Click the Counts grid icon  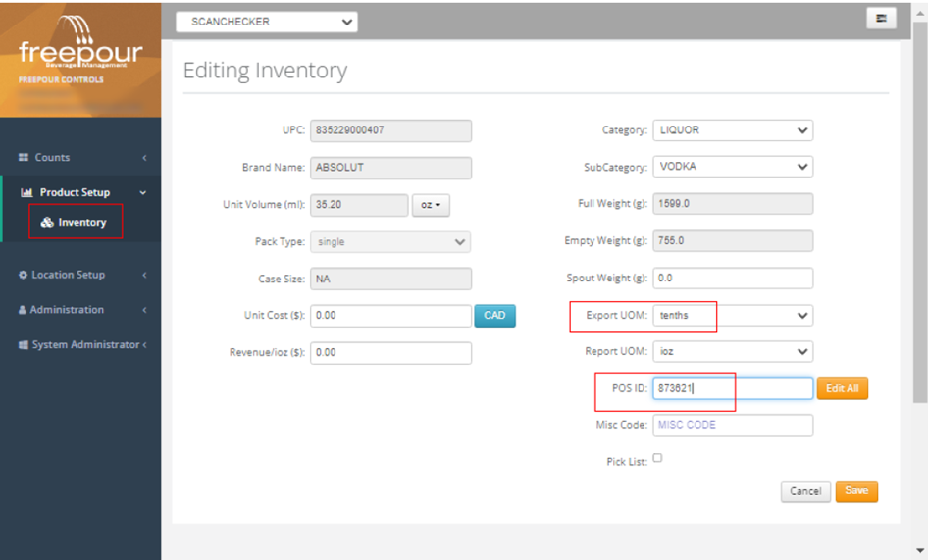tap(24, 157)
